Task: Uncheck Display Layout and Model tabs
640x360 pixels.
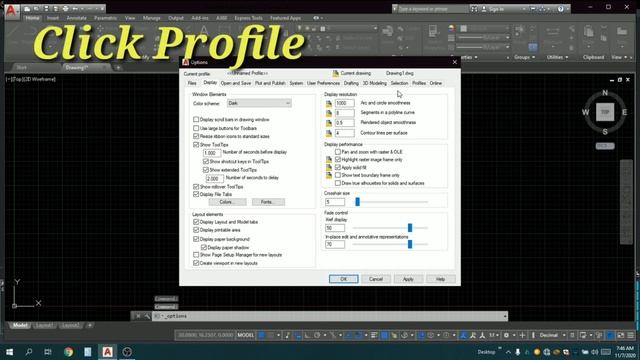Action: 196,222
